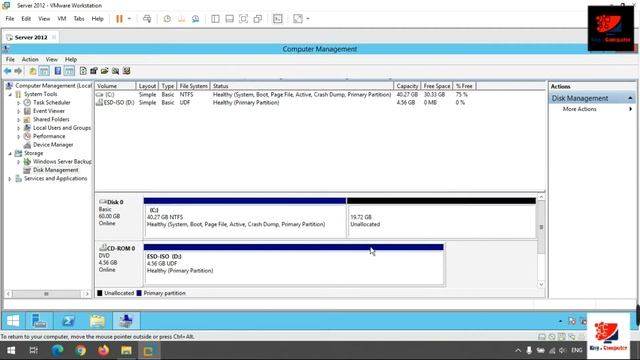The width and height of the screenshot is (640, 360).
Task: Expand the Shared Folders node
Action: click(x=18, y=120)
